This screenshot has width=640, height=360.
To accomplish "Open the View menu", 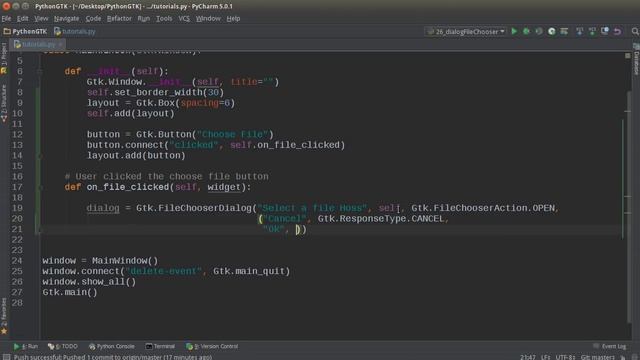I will 41,18.
